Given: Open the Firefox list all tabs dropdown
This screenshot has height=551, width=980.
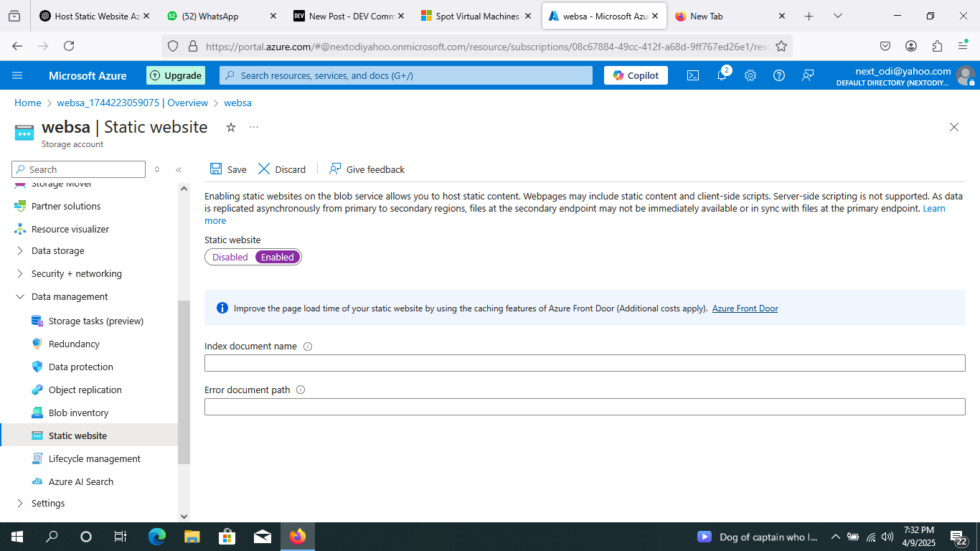Looking at the screenshot, I should coord(837,16).
